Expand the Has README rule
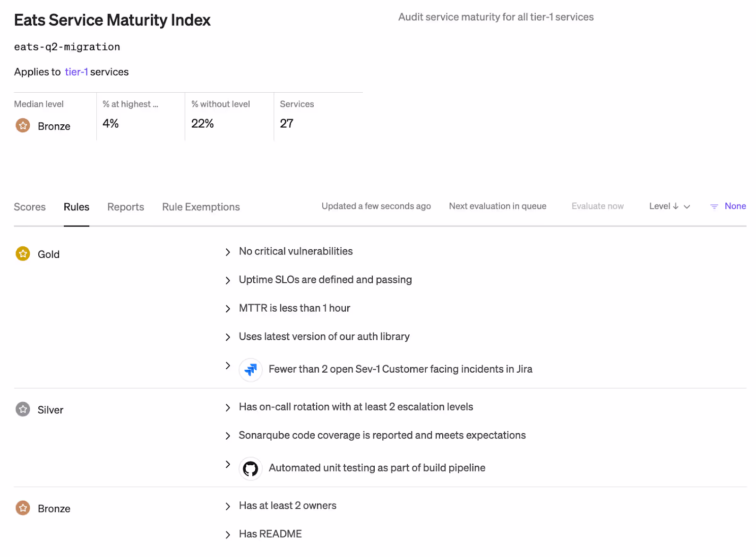756x557 pixels. pyautogui.click(x=228, y=535)
